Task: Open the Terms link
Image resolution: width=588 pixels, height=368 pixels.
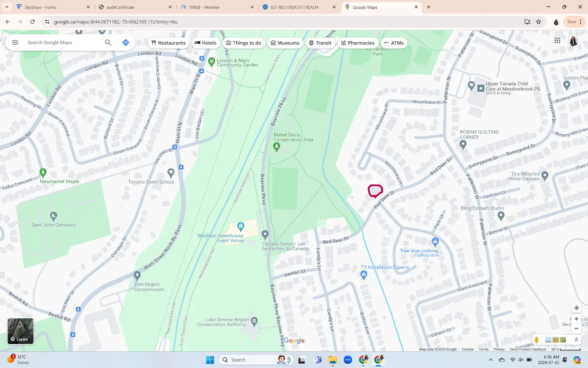Action: pos(484,349)
